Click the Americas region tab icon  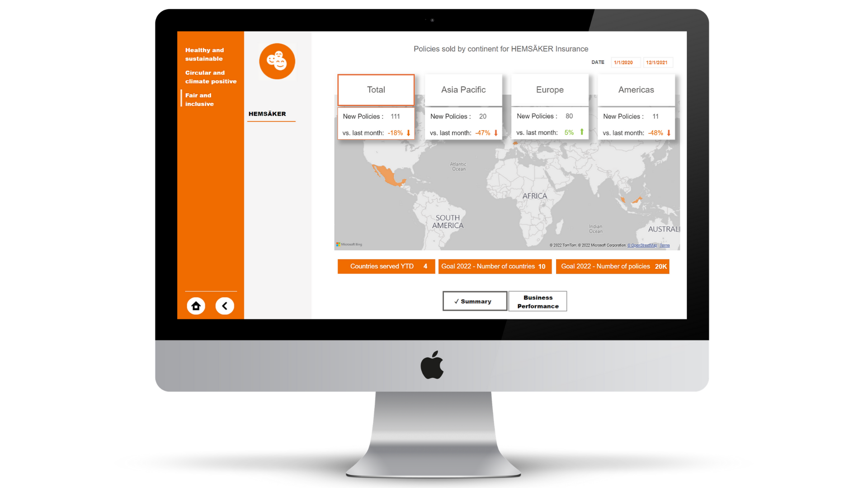[636, 89]
